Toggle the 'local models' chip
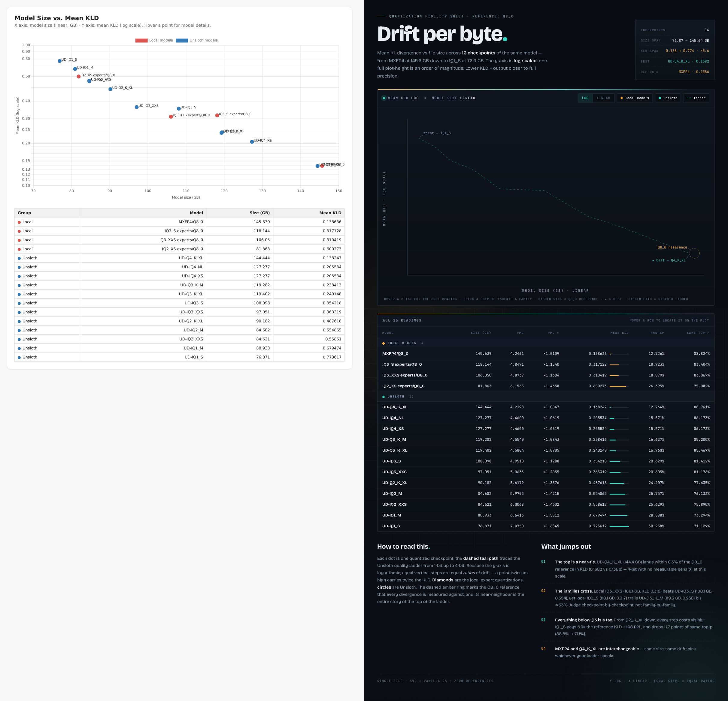This screenshot has height=701, width=728. (634, 98)
